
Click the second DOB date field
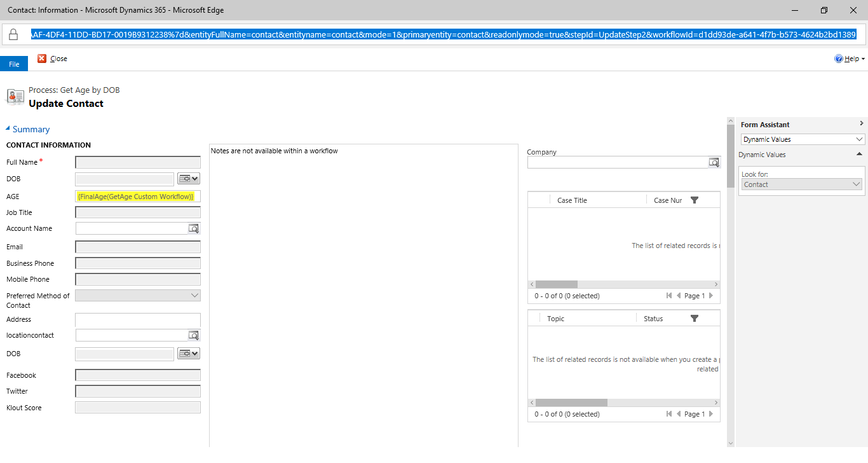tap(125, 354)
